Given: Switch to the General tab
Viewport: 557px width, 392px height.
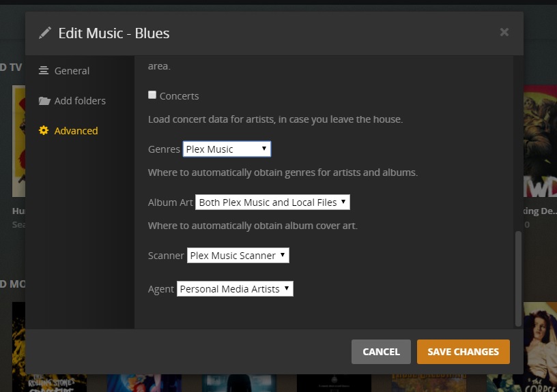Looking at the screenshot, I should click(72, 71).
